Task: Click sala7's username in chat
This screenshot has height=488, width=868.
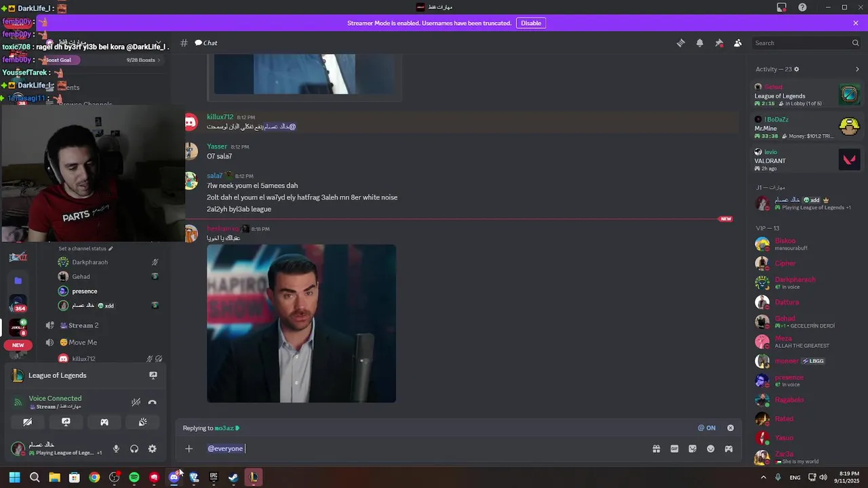Action: click(x=214, y=176)
